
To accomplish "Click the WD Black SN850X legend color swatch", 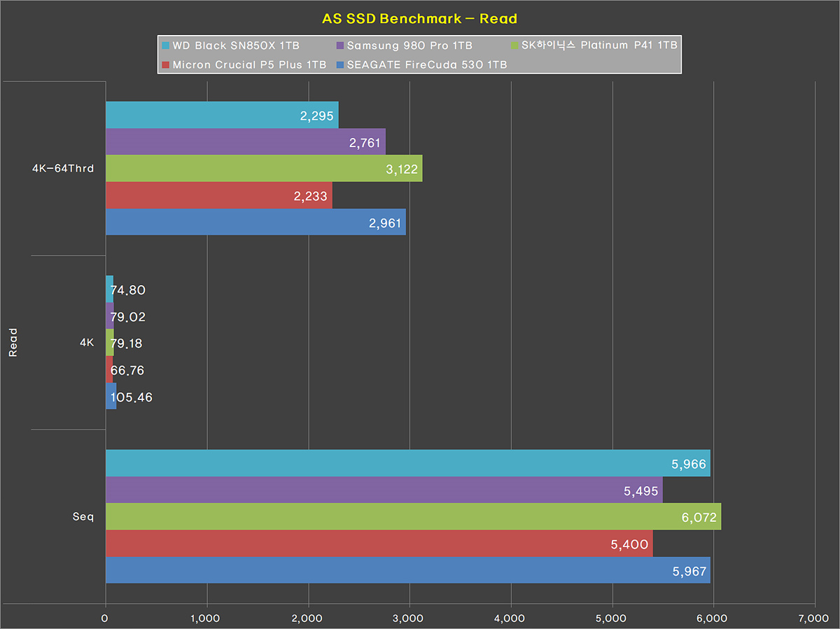I will 165,46.
